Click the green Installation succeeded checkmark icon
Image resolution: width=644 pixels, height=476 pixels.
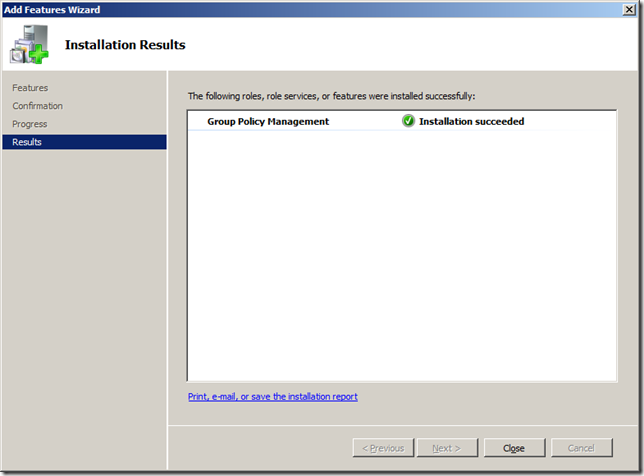coord(408,122)
